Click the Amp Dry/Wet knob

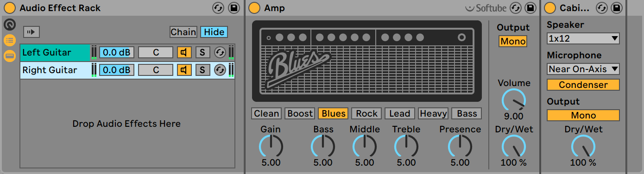[x=513, y=146]
